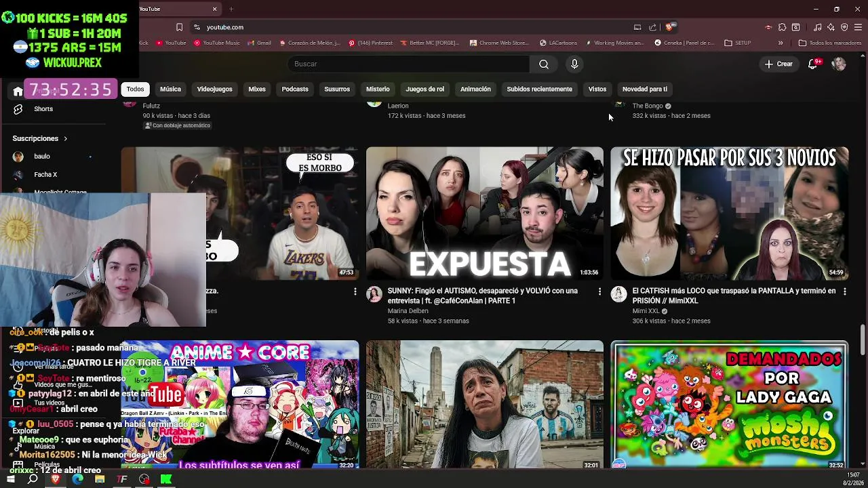The height and width of the screenshot is (488, 868).
Task: Open the Moshi Monsters video thumbnail
Action: click(x=729, y=404)
